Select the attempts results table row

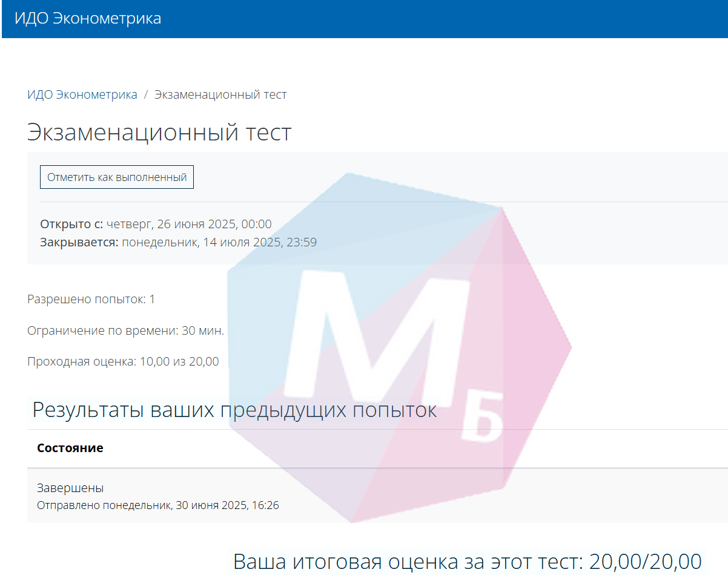pyautogui.click(x=363, y=495)
